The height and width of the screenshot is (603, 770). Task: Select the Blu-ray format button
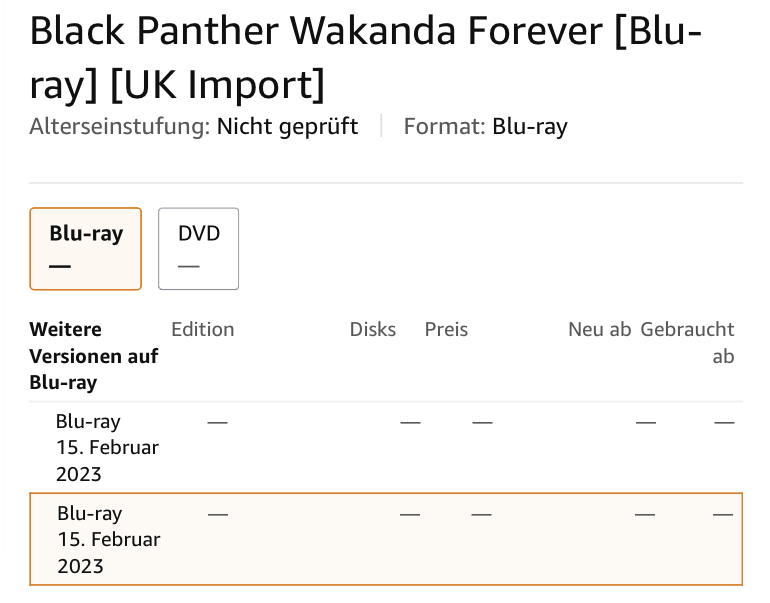(85, 249)
